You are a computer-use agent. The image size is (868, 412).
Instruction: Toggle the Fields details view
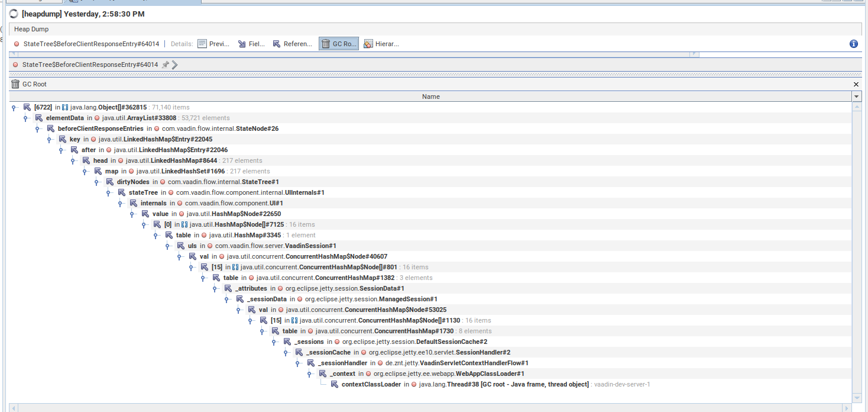coord(252,44)
